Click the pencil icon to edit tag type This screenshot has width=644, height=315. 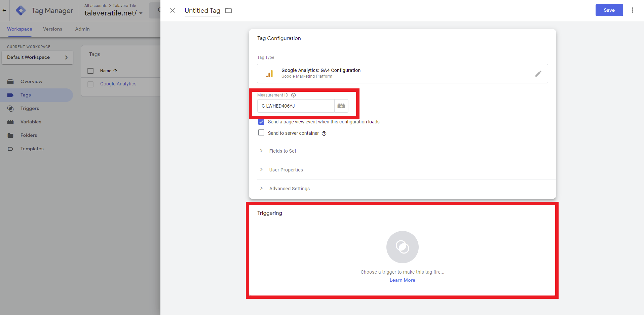point(538,74)
